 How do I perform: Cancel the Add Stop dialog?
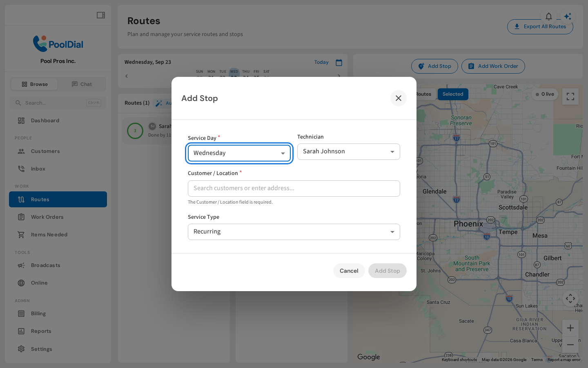[349, 271]
